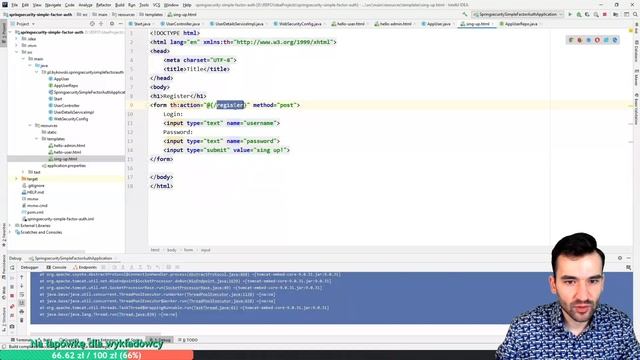Viewport: 640px width, 360px height.
Task: Open the Project Structure toolbar icon
Action: point(616,15)
